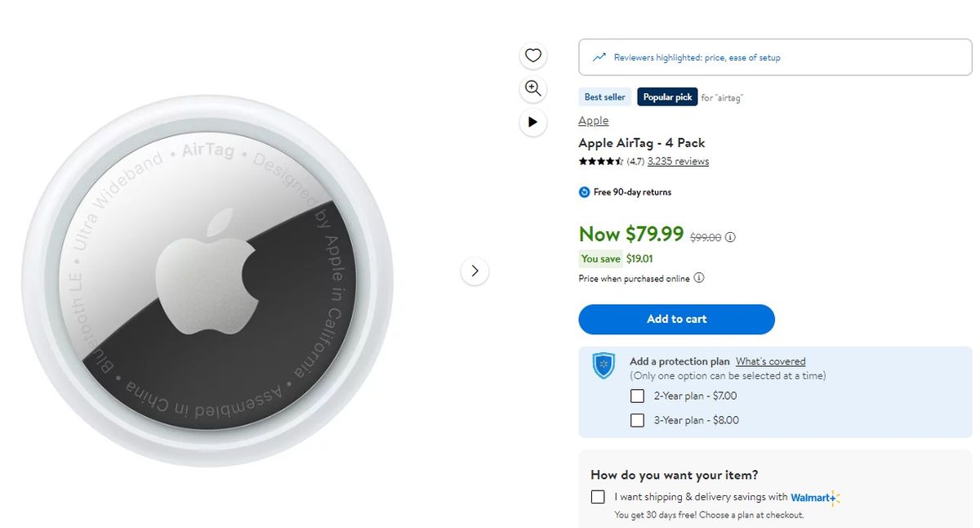
Task: Click the Popular pick badge
Action: pos(667,97)
